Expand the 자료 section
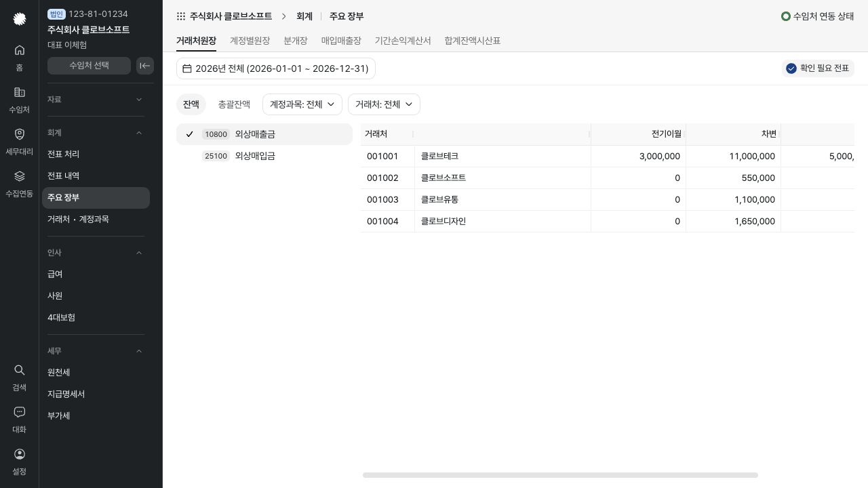868x488 pixels. point(139,100)
